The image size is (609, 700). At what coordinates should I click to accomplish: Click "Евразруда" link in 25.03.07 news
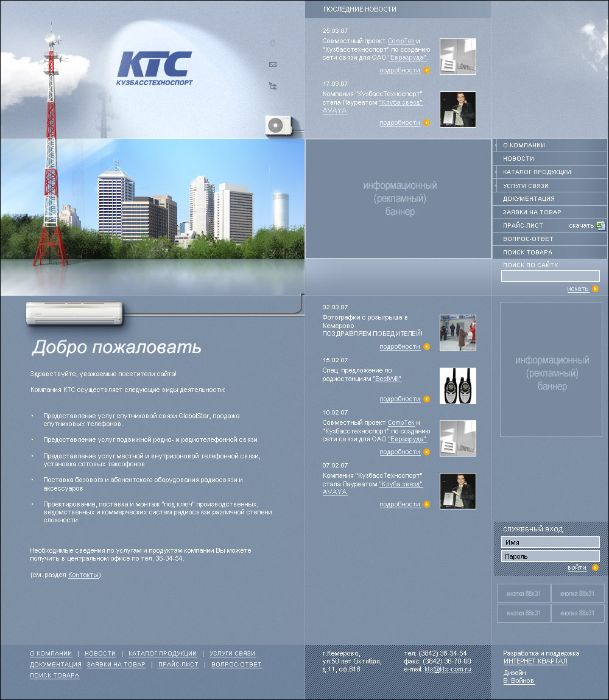407,58
